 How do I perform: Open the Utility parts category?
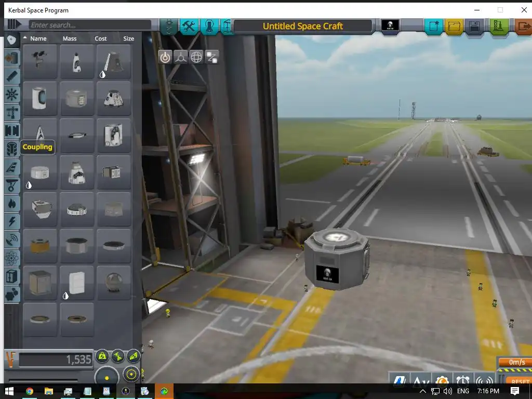12,294
